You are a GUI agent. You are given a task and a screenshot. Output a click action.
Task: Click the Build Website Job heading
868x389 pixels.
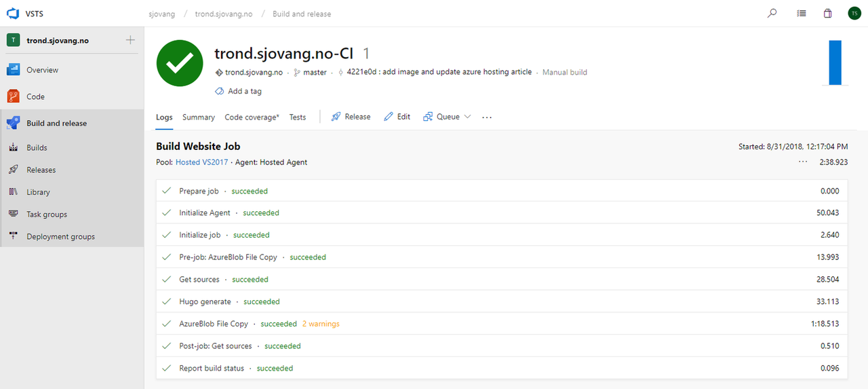click(198, 146)
